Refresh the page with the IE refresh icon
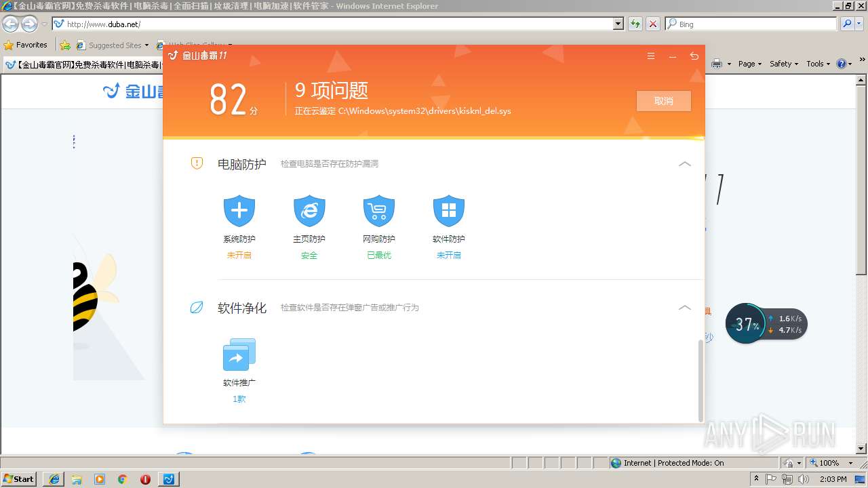The image size is (868, 488). click(x=635, y=24)
